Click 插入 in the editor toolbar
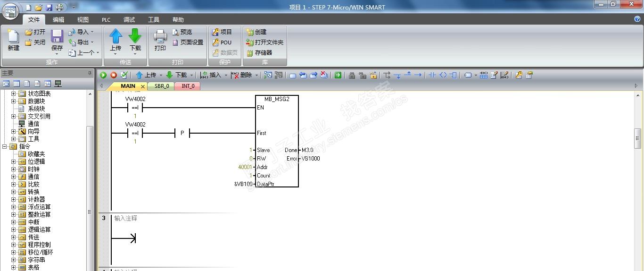The width and height of the screenshot is (644, 271). (x=211, y=75)
